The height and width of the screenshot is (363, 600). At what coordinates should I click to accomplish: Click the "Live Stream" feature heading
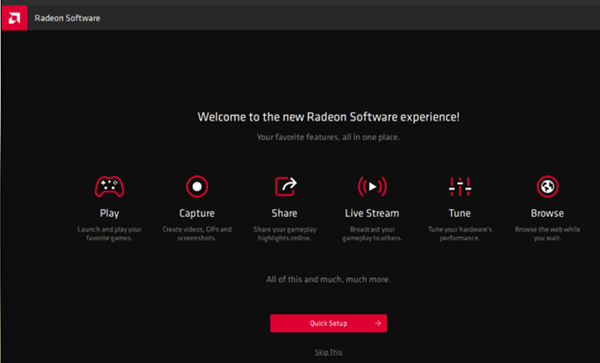pyautogui.click(x=372, y=213)
